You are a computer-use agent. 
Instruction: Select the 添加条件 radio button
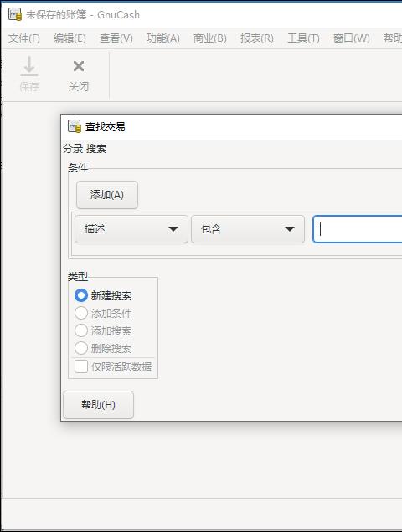[81, 313]
